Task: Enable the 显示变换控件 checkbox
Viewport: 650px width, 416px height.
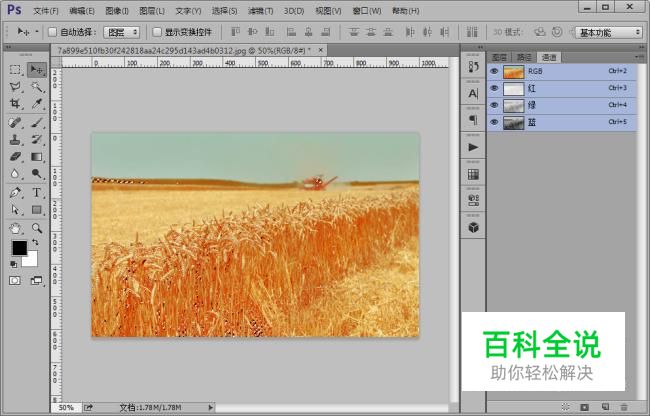Action: point(157,32)
